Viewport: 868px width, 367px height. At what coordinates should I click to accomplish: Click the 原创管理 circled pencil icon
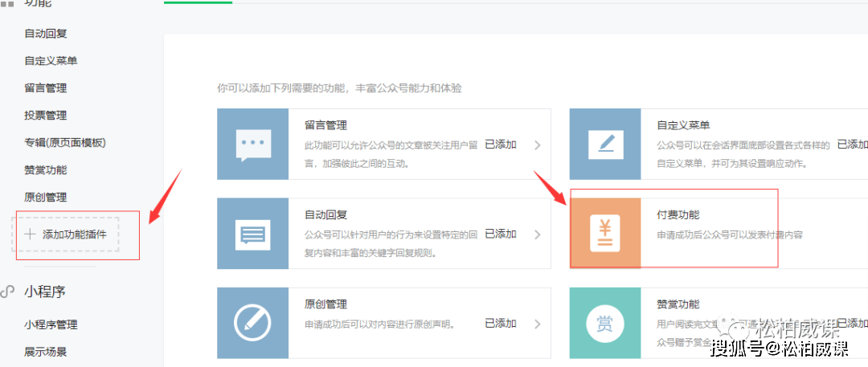click(x=253, y=324)
